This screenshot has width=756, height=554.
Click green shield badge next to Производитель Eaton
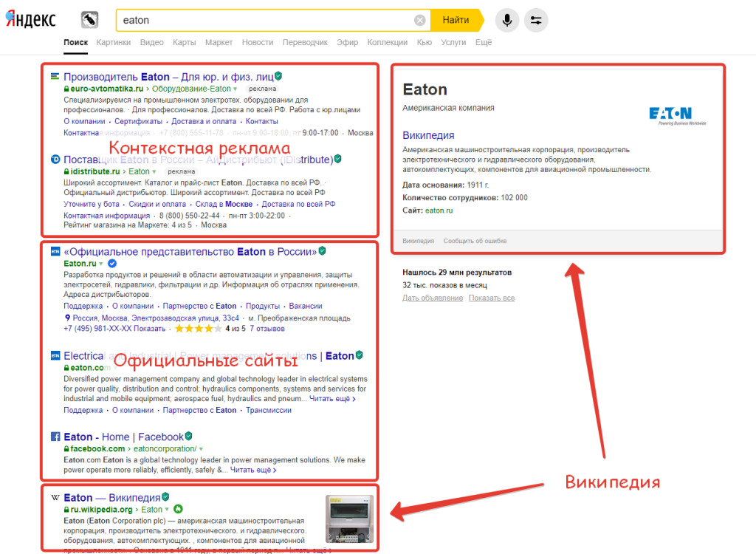tap(278, 76)
